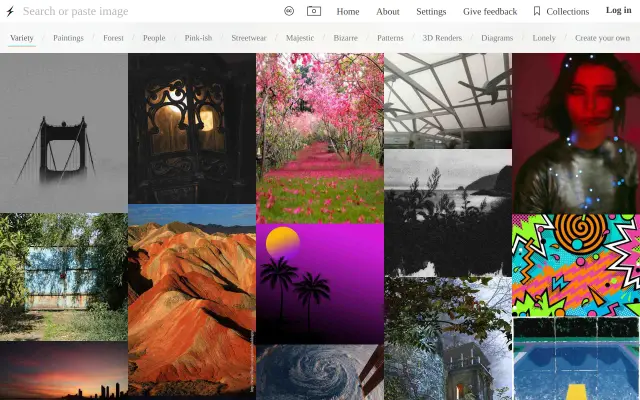
Task: Open the foggy suspension bridge image
Action: click(64, 133)
